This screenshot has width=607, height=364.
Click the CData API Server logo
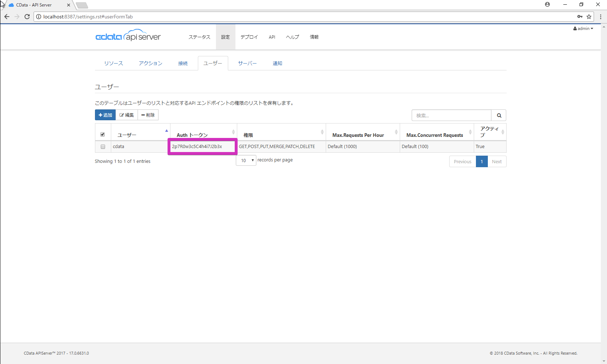pos(128,35)
